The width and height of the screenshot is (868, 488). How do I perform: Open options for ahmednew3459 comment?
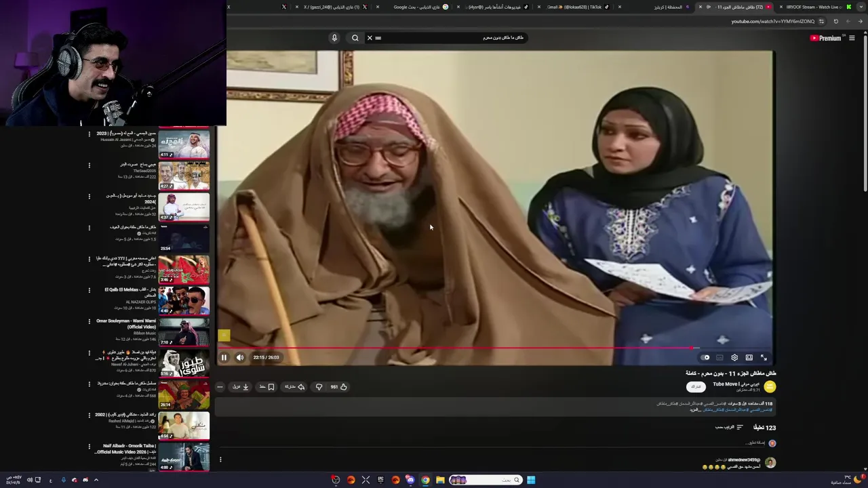(220, 460)
